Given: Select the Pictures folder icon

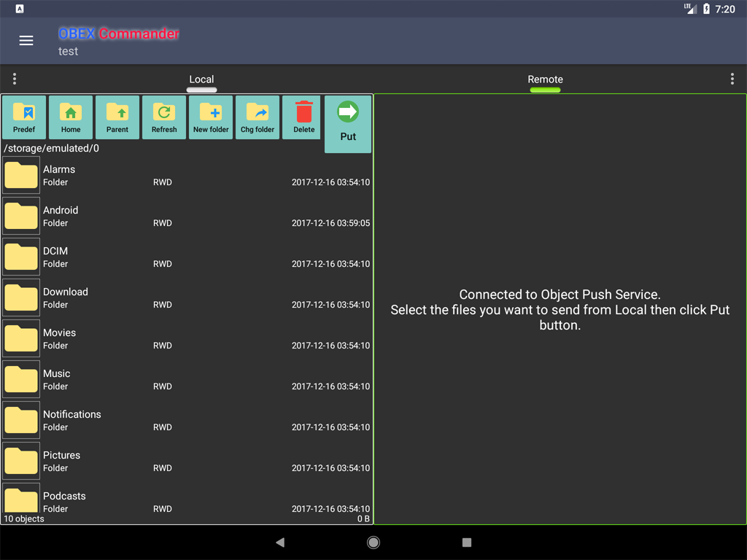Looking at the screenshot, I should (21, 462).
